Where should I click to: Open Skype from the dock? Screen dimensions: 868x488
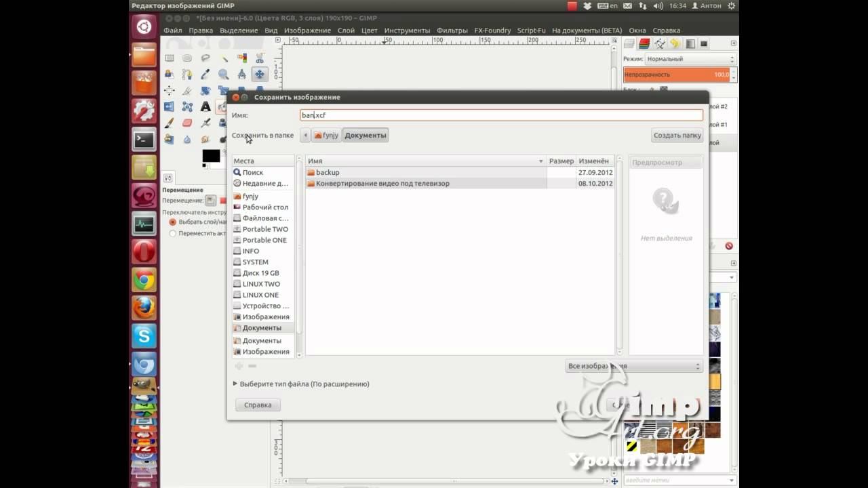click(x=144, y=335)
